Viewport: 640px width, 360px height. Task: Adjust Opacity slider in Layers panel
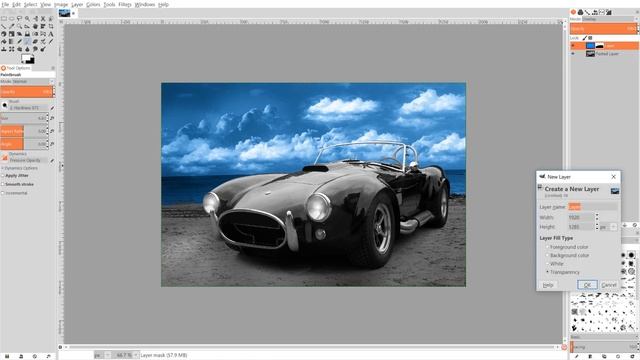[603, 29]
